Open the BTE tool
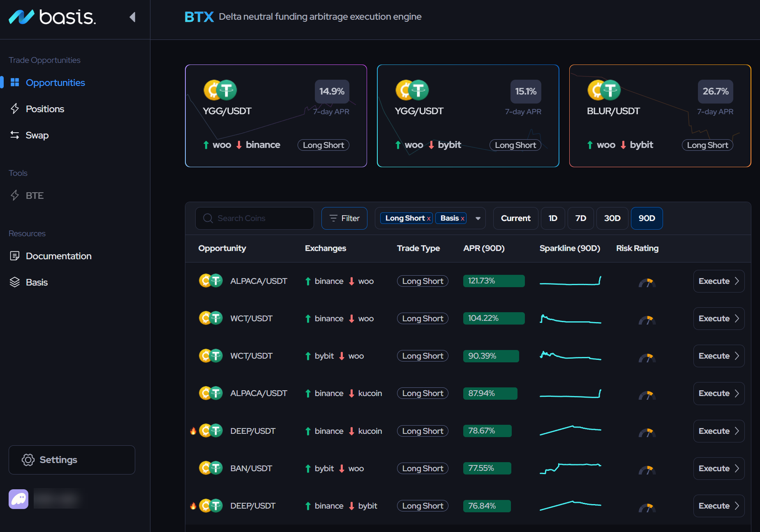760x532 pixels. pyautogui.click(x=35, y=196)
